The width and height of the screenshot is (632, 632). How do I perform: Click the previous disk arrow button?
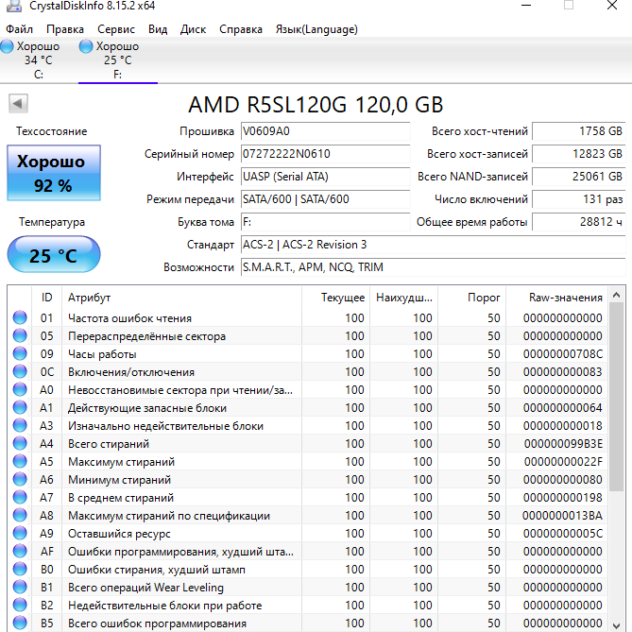click(18, 104)
